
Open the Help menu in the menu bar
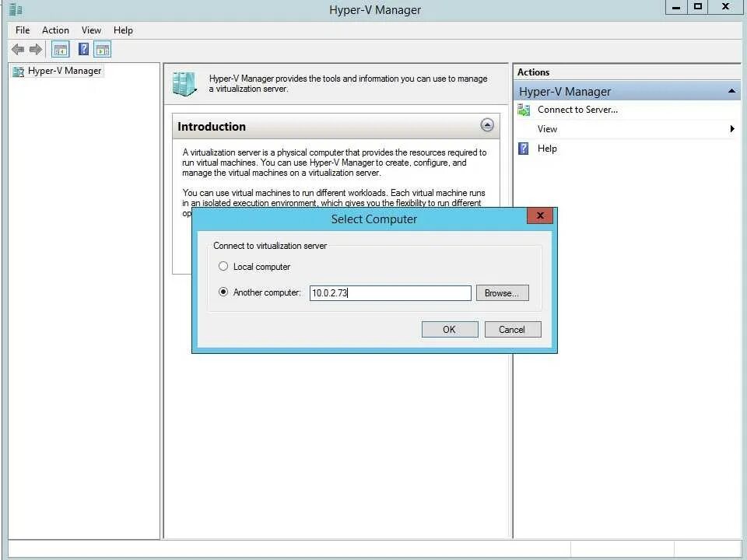pyautogui.click(x=123, y=30)
